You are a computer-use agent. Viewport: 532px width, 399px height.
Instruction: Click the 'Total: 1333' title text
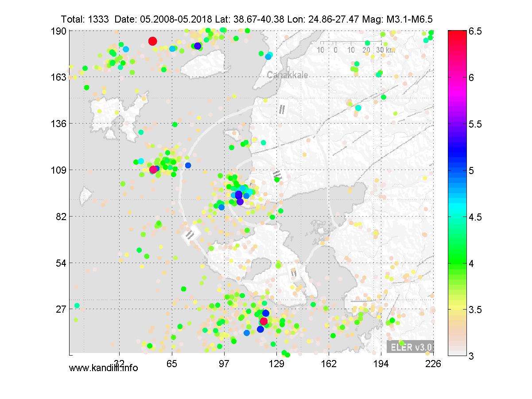pos(85,19)
